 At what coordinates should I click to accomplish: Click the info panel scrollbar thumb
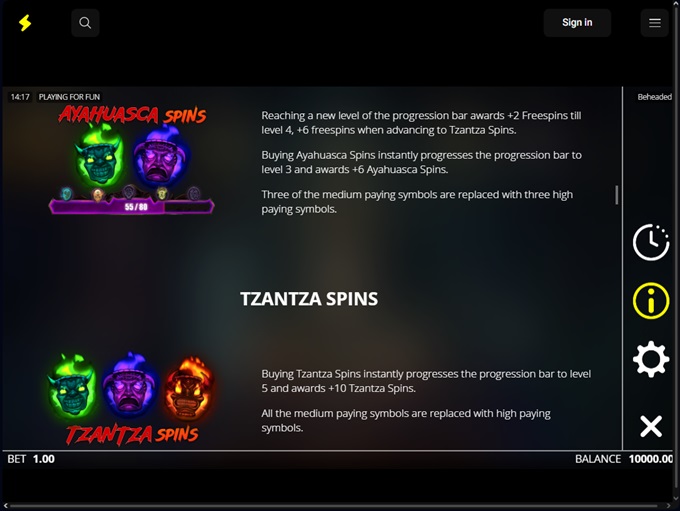point(616,195)
